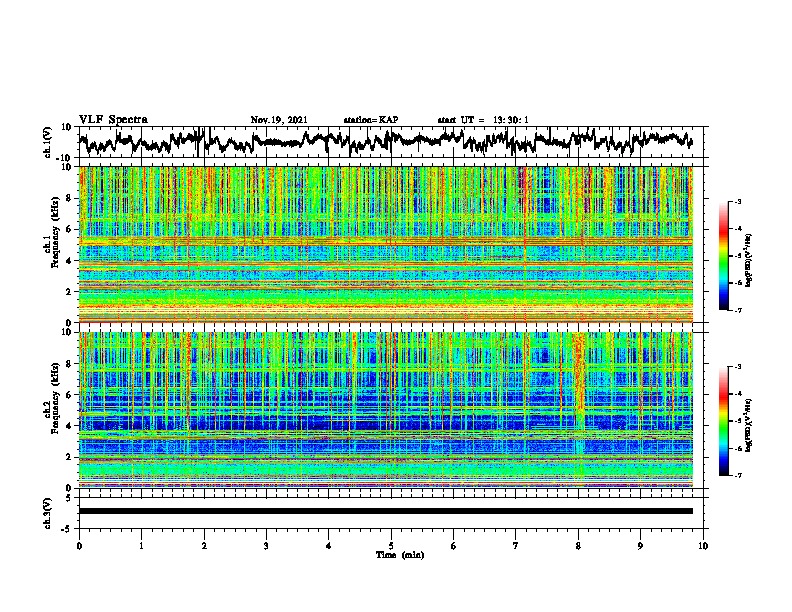This screenshot has width=792, height=612.
Task: Select the "start UT = 13:30: 1" text
Action: click(x=483, y=120)
